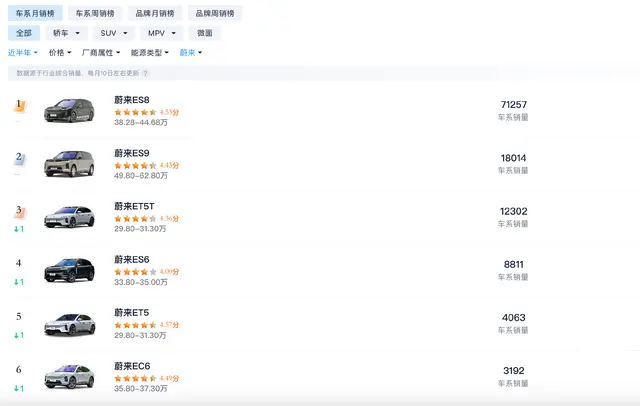Open 蔚来 brand filter dropdown
Screen dimensions: 640x406
point(191,53)
